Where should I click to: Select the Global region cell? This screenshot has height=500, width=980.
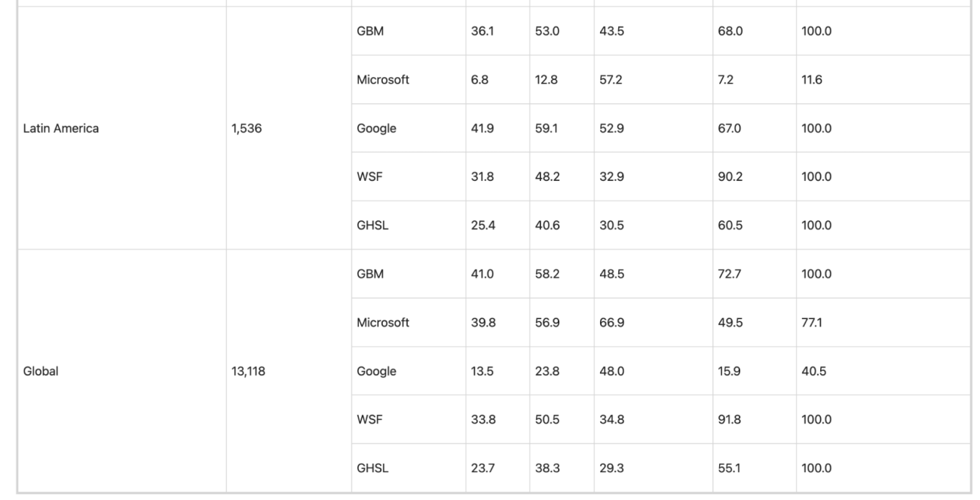tap(41, 371)
